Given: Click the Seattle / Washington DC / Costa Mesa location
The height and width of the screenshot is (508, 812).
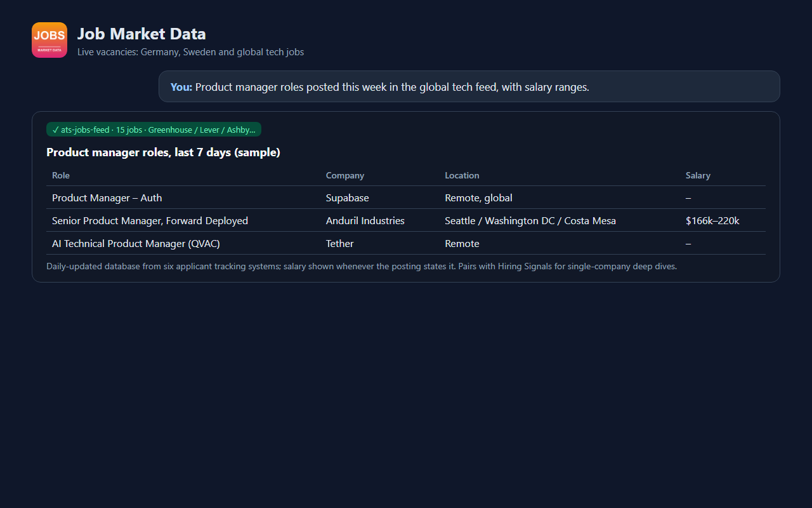Looking at the screenshot, I should (x=530, y=221).
